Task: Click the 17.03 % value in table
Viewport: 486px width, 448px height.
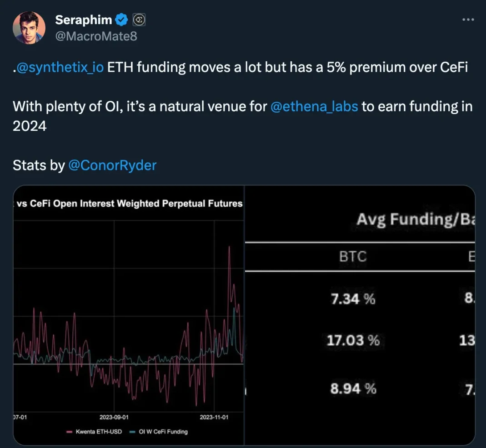Action: click(x=353, y=340)
